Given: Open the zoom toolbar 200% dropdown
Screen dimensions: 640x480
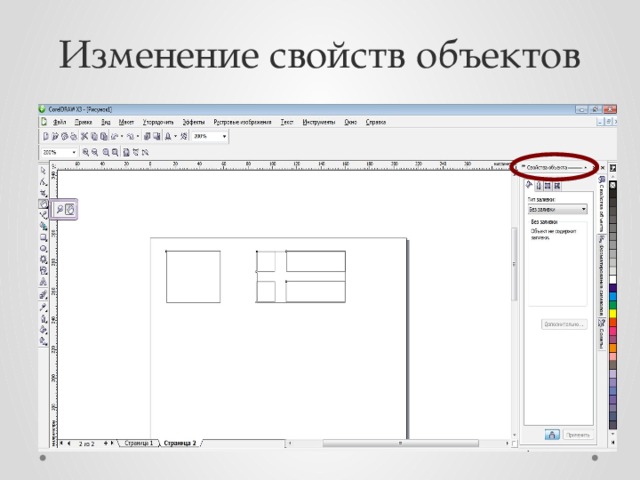Looking at the screenshot, I should click(74, 152).
